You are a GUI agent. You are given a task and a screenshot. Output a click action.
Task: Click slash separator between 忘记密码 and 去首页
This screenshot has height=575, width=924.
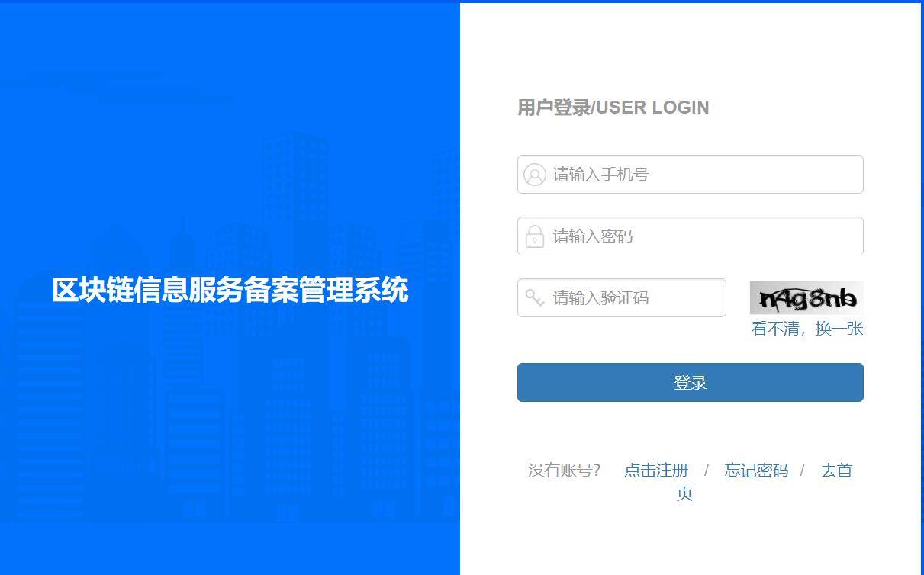coord(803,471)
